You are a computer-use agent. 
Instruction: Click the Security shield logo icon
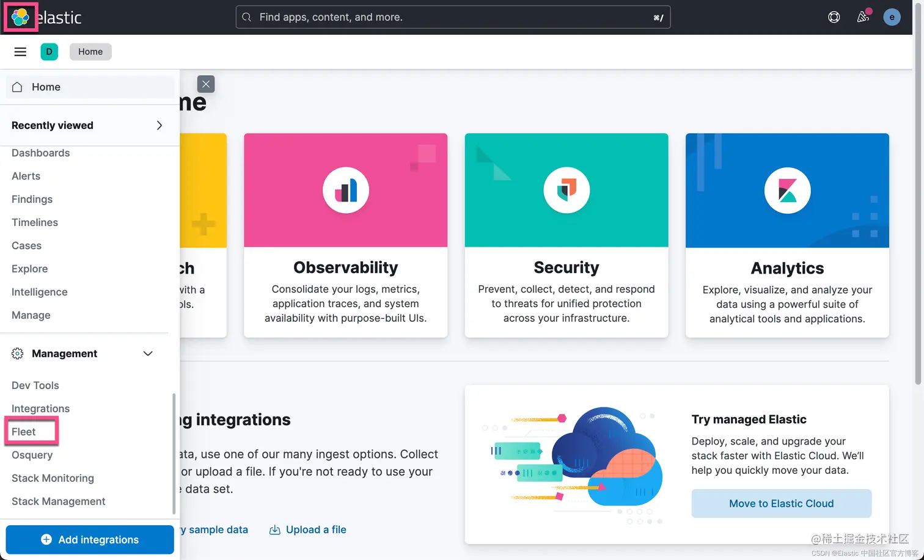point(566,191)
